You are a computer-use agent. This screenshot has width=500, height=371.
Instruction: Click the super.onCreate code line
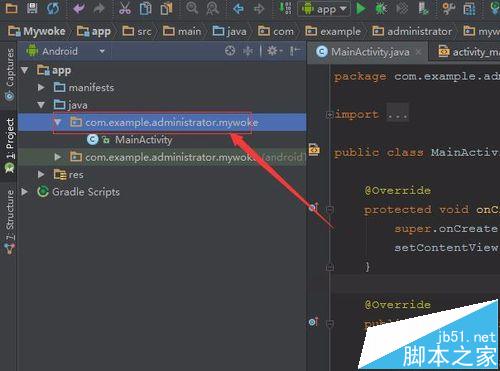[447, 229]
